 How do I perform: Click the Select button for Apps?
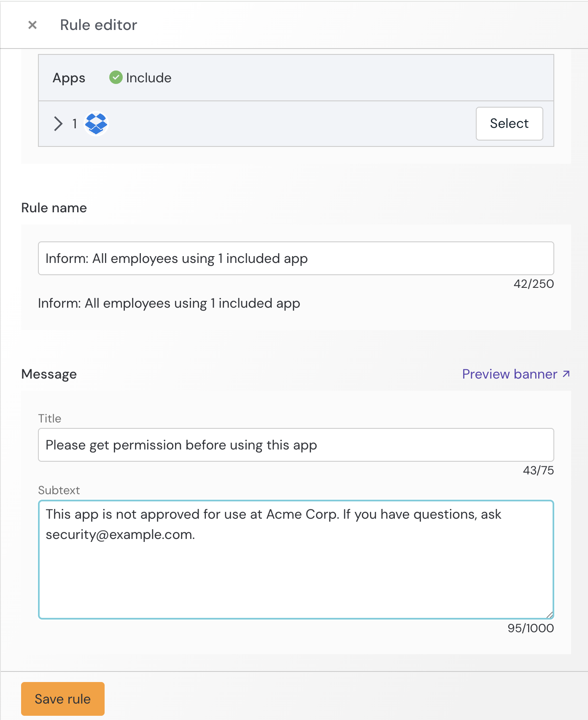[x=509, y=124]
